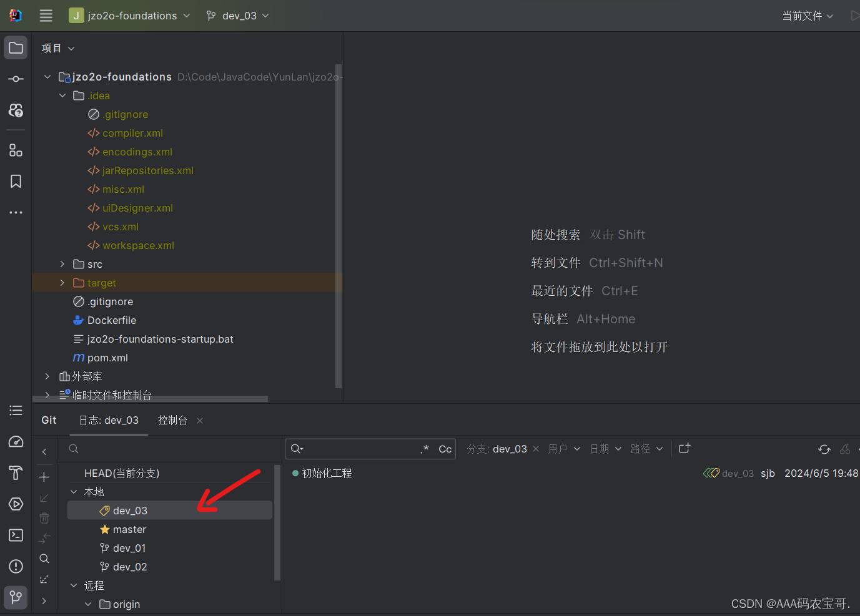The height and width of the screenshot is (616, 860).
Task: Click the cherry-pick icon in Git log
Action: point(845,449)
